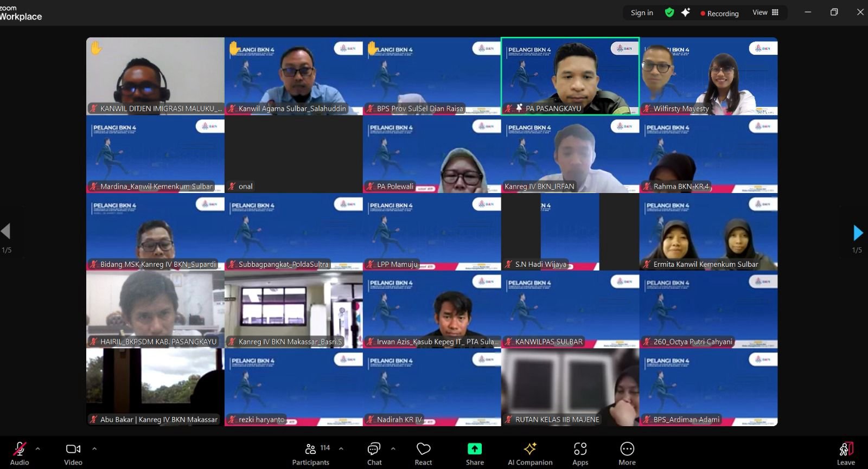Image resolution: width=868 pixels, height=469 pixels.
Task: Open the Participants panel
Action: pyautogui.click(x=311, y=454)
